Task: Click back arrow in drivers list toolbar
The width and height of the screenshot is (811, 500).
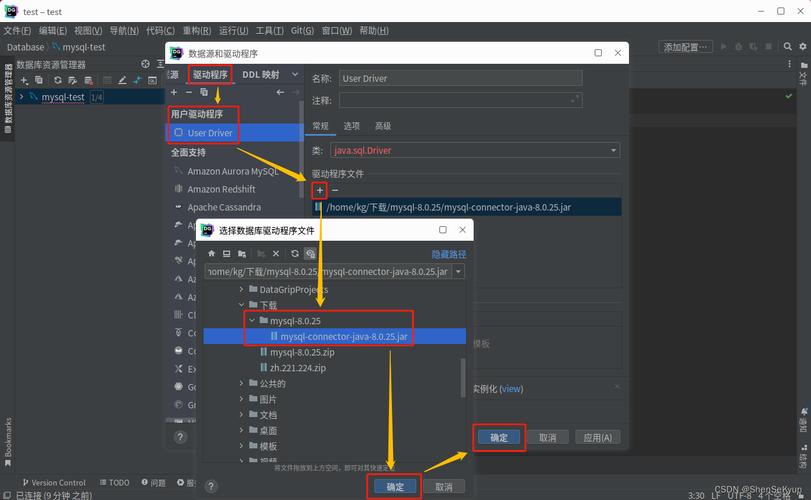Action: tap(280, 92)
